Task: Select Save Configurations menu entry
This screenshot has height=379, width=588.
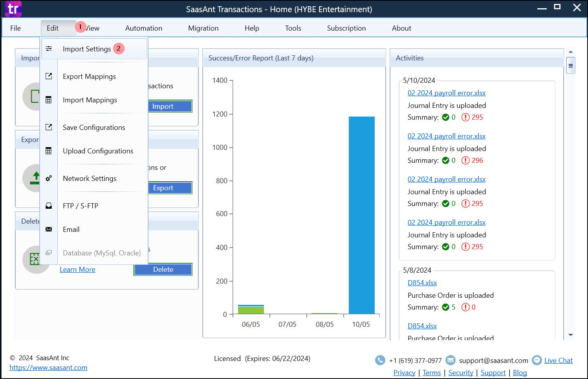Action: [94, 127]
